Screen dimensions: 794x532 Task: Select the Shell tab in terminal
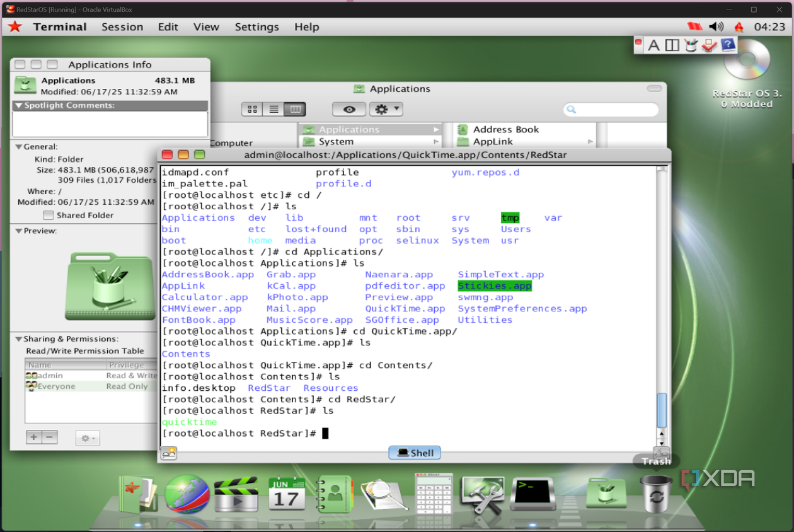pyautogui.click(x=415, y=453)
